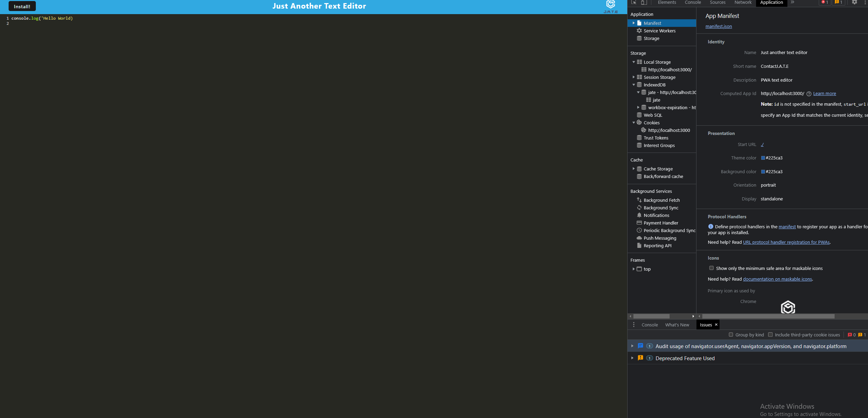Open documentation on maskable icons link

point(777,279)
